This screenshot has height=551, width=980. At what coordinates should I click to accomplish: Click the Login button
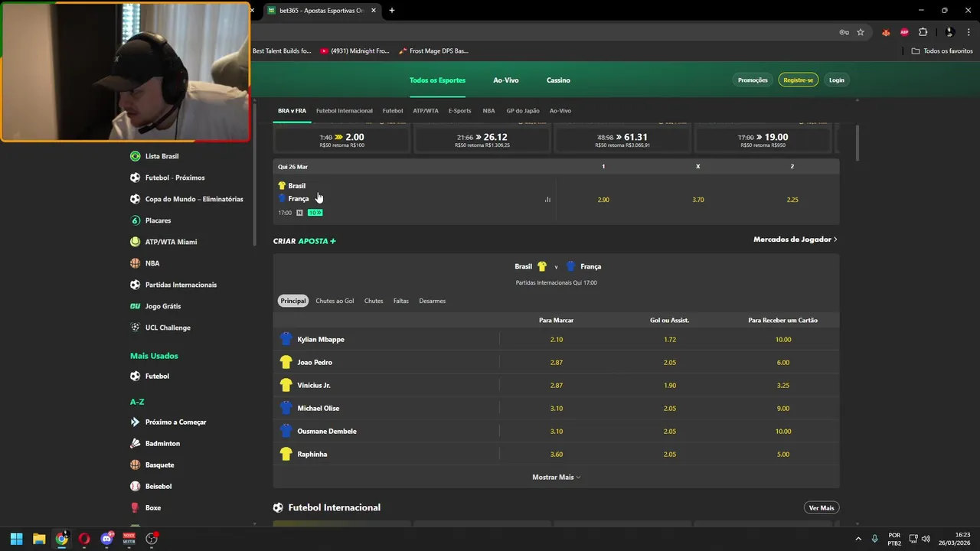(x=837, y=80)
